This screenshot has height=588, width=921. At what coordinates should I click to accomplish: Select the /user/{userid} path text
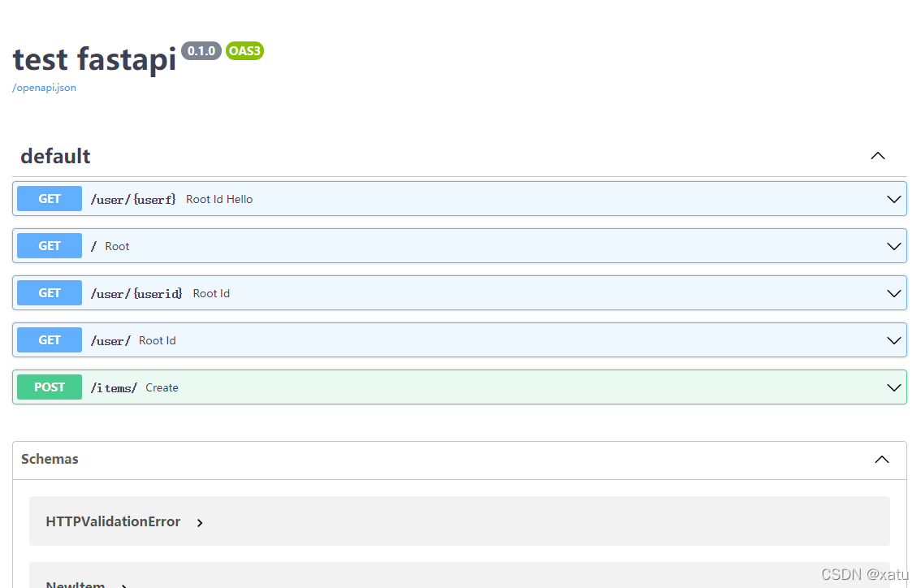[x=136, y=294]
